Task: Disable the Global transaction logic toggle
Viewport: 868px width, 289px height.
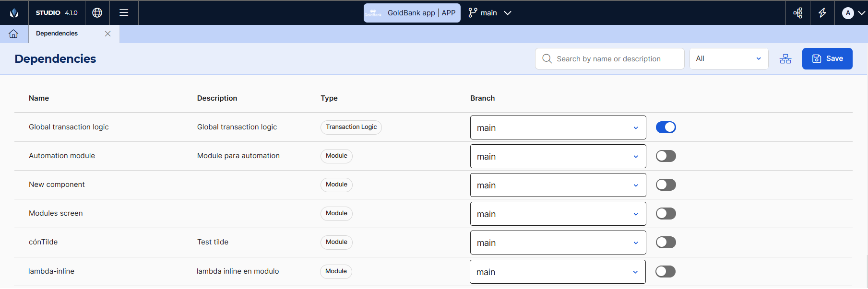Action: click(x=666, y=127)
